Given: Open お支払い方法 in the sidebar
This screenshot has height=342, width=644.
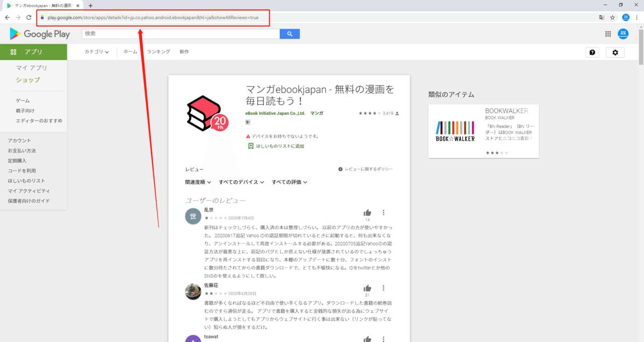Looking at the screenshot, I should click(22, 151).
